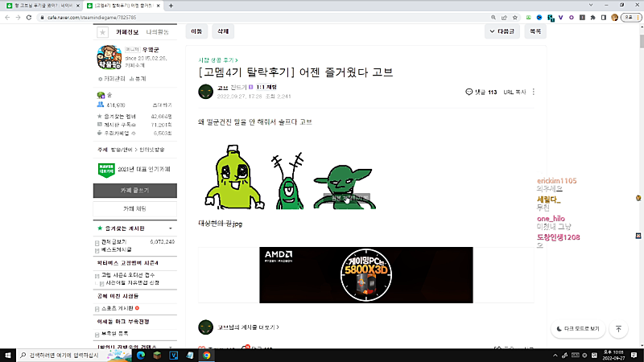This screenshot has width=644, height=362.
Task: Reload the page with the refresh icon
Action: (x=29, y=18)
